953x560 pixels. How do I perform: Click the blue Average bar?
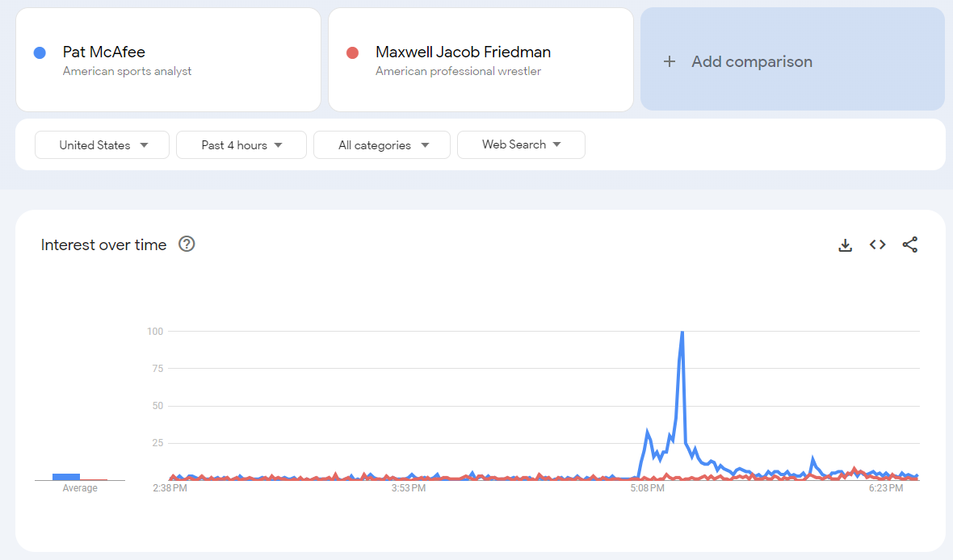click(66, 476)
